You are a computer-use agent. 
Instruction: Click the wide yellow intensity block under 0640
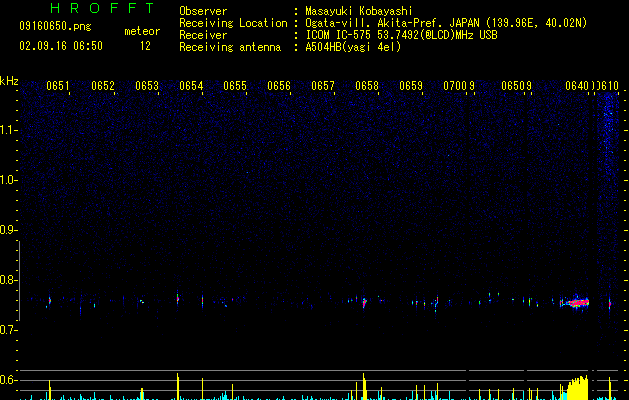click(577, 388)
